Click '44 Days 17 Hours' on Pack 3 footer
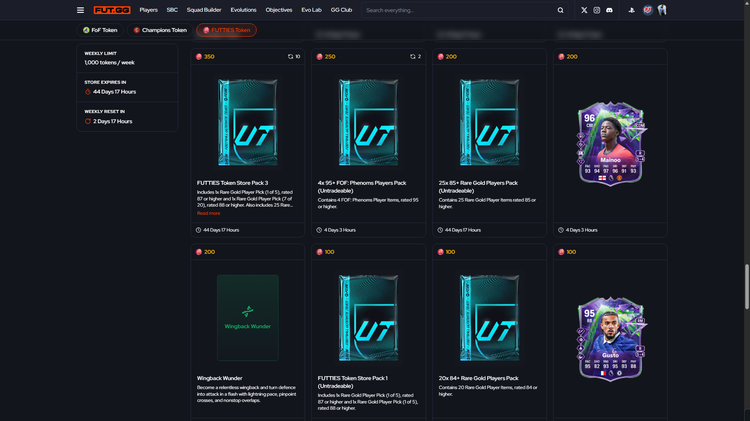750x421 pixels. point(221,230)
